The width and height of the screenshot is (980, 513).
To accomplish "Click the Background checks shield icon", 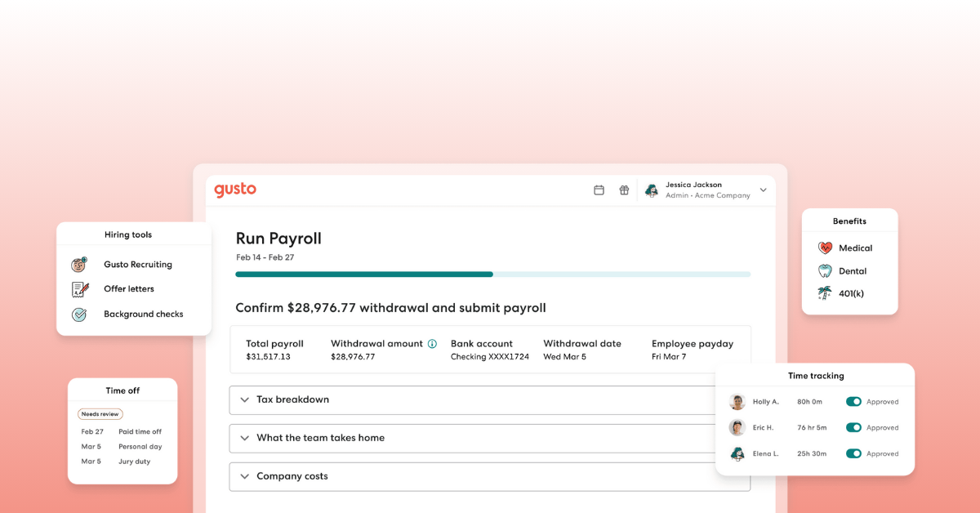I will [x=79, y=314].
